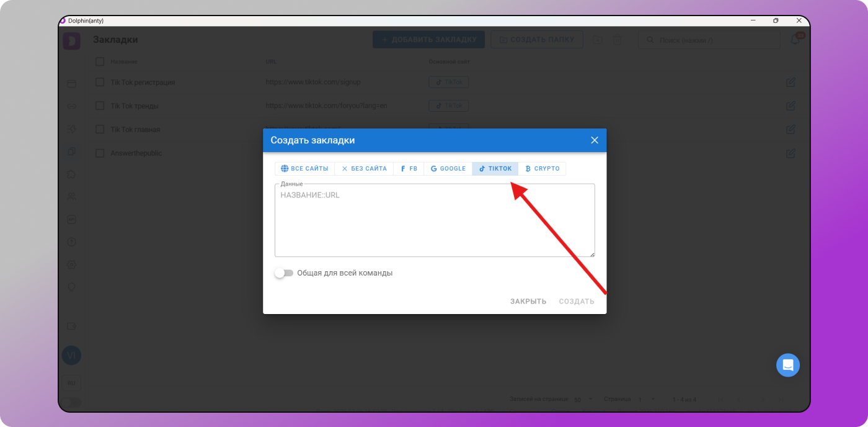Open the users icon in sidebar
The image size is (868, 427).
coord(71,197)
